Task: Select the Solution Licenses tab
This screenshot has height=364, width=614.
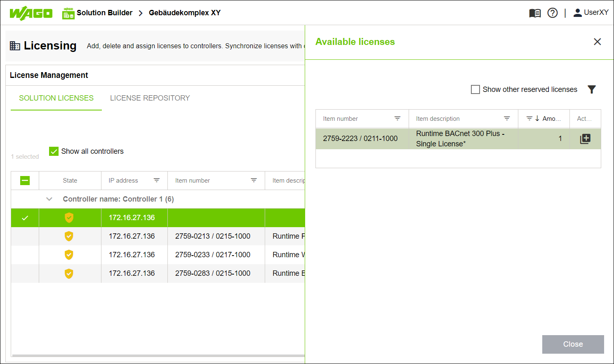Action: 56,98
